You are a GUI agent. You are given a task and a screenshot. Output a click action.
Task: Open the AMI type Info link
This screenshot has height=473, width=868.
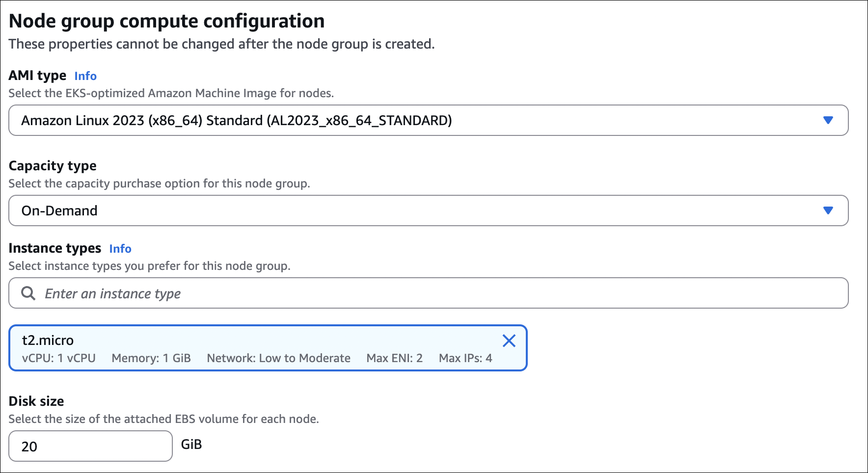click(x=85, y=76)
